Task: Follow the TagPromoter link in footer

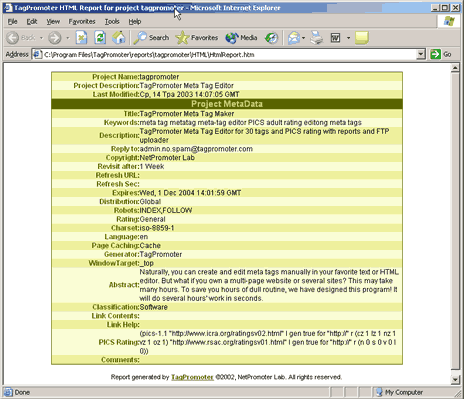Action: (x=192, y=377)
